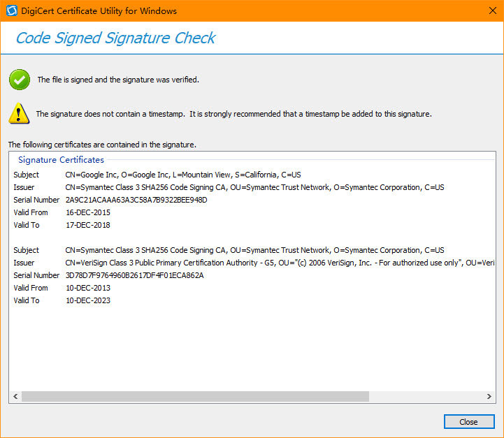Select the Google Inc subject line

tap(183, 175)
